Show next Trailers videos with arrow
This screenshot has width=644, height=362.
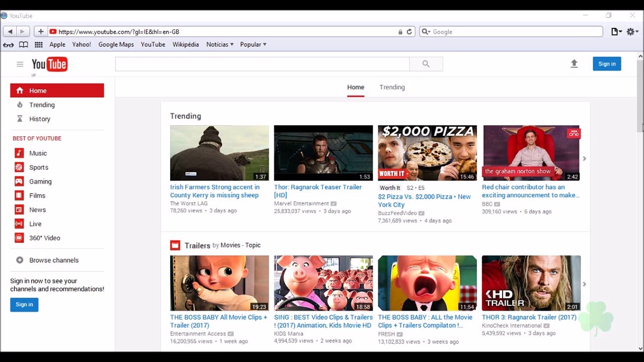[x=584, y=285]
